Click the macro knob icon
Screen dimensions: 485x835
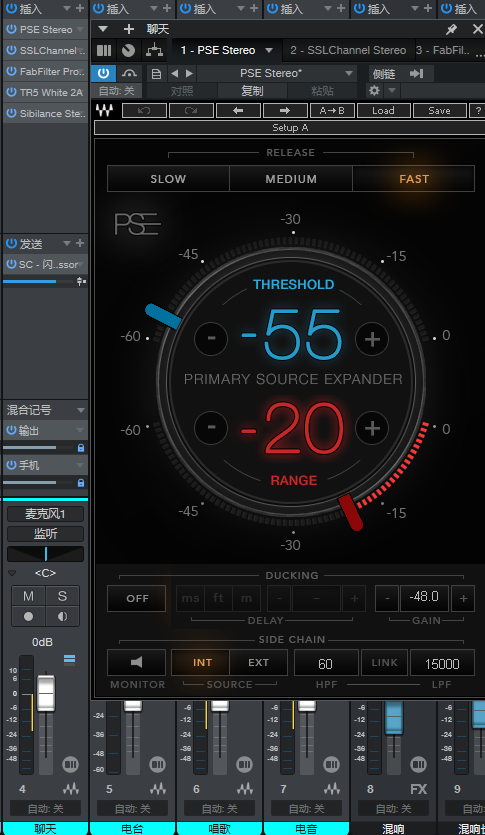[128, 51]
